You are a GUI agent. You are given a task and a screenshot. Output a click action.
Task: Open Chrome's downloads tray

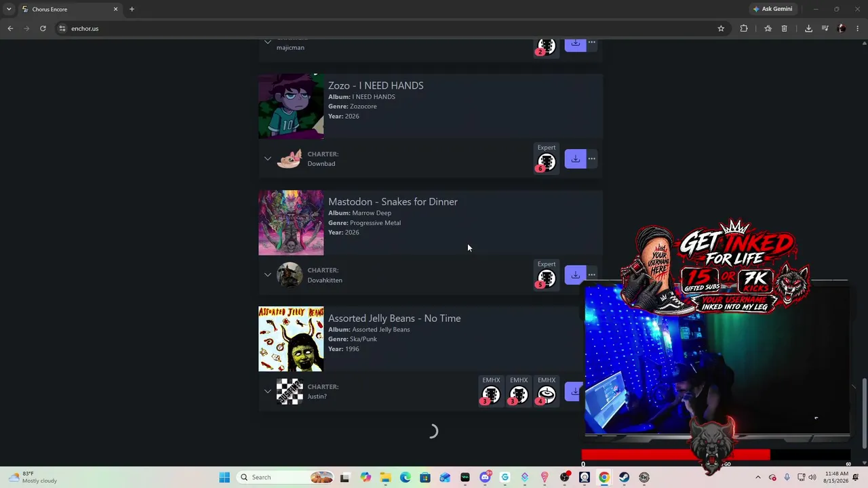[x=808, y=28]
